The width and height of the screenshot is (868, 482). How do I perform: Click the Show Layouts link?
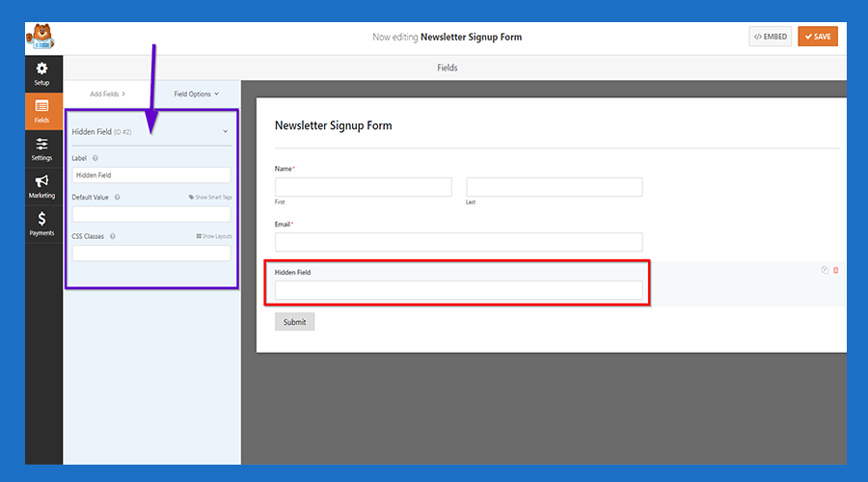click(x=214, y=236)
